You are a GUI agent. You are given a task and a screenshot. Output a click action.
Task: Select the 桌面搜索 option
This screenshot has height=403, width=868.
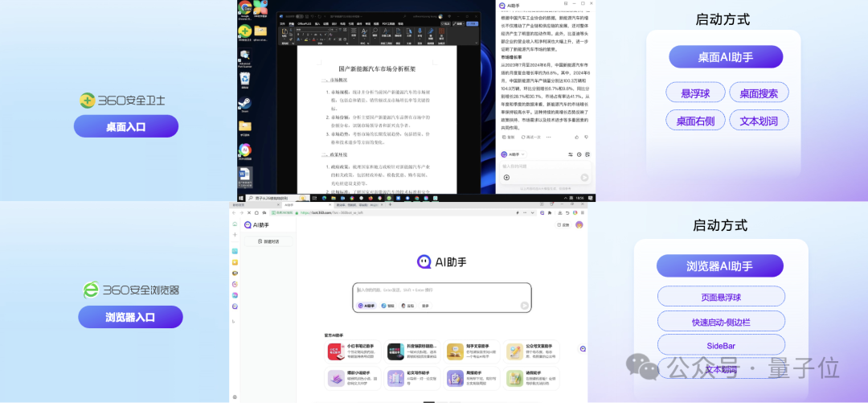tap(759, 93)
